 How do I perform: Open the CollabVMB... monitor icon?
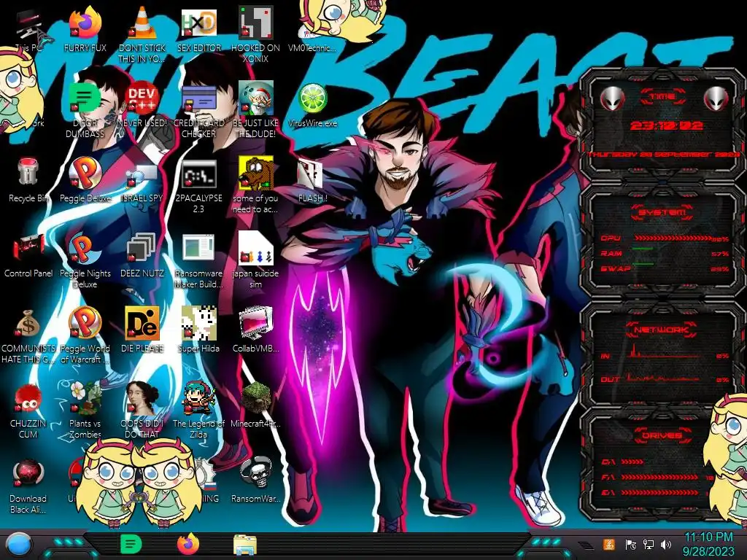255,323
